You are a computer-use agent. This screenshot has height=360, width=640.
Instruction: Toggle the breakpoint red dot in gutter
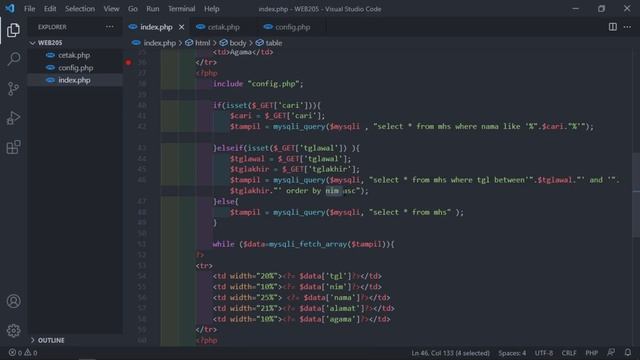click(129, 62)
